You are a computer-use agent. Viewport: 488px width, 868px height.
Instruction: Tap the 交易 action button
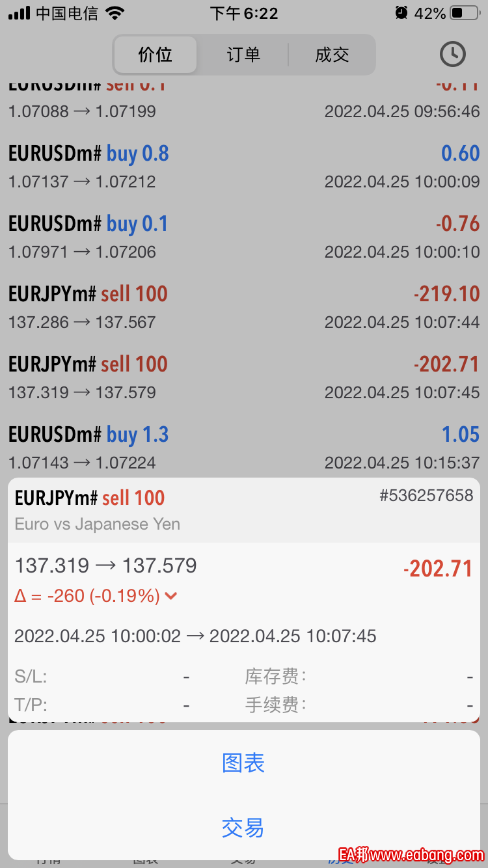[243, 828]
